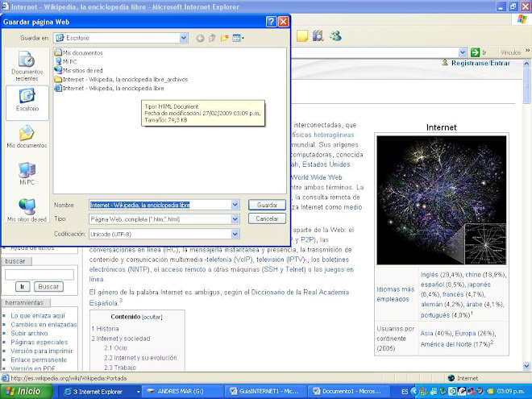
Task: Open Enlace permanente link
Action: click(39, 360)
